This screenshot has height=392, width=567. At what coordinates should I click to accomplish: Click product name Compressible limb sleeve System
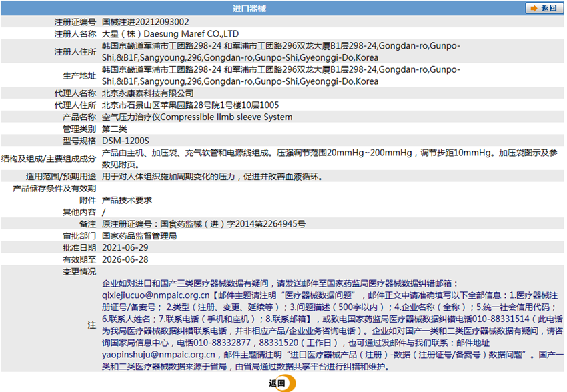tap(226, 117)
